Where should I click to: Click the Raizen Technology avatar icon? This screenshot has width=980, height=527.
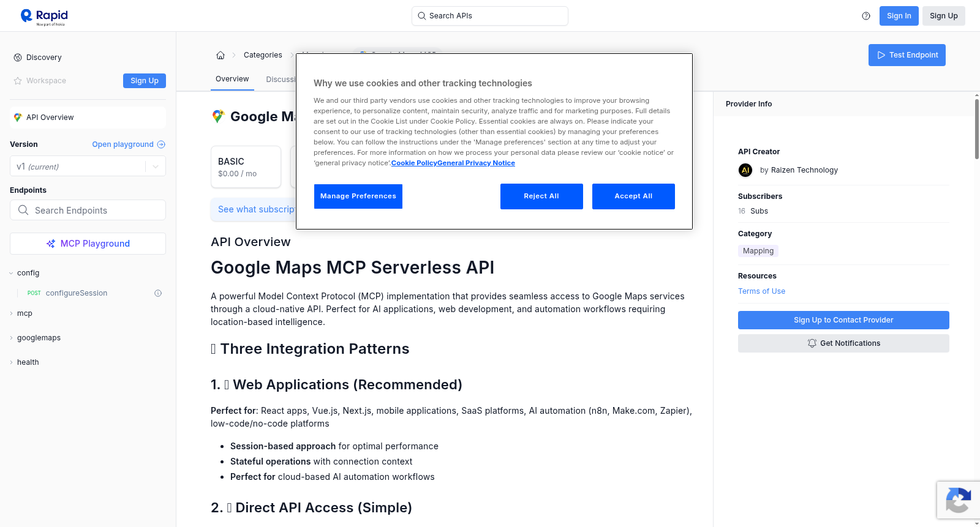pos(745,170)
